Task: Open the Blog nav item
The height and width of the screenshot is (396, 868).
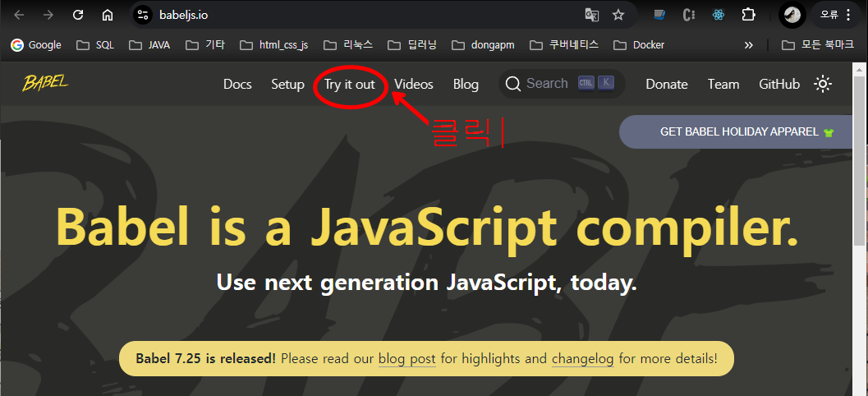Action: [466, 84]
